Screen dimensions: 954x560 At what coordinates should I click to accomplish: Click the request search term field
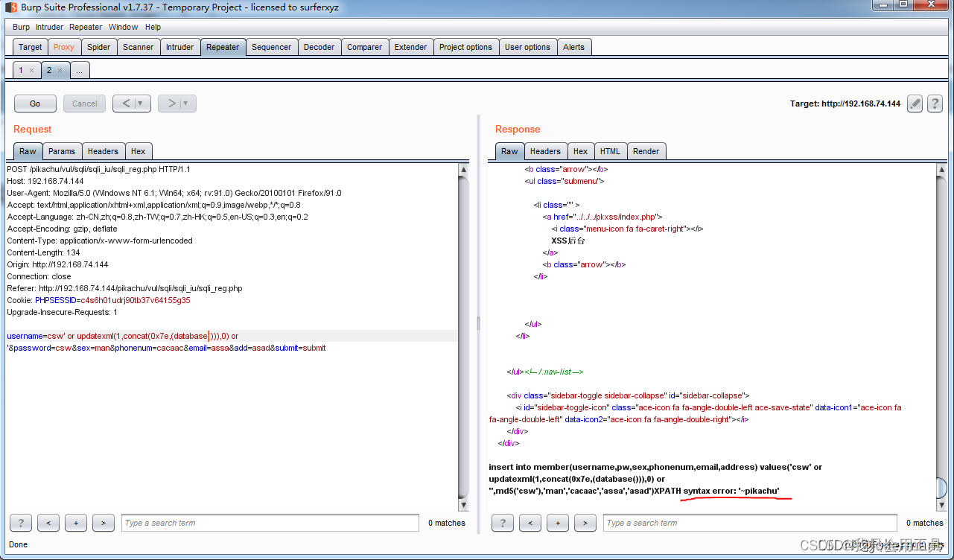click(270, 523)
